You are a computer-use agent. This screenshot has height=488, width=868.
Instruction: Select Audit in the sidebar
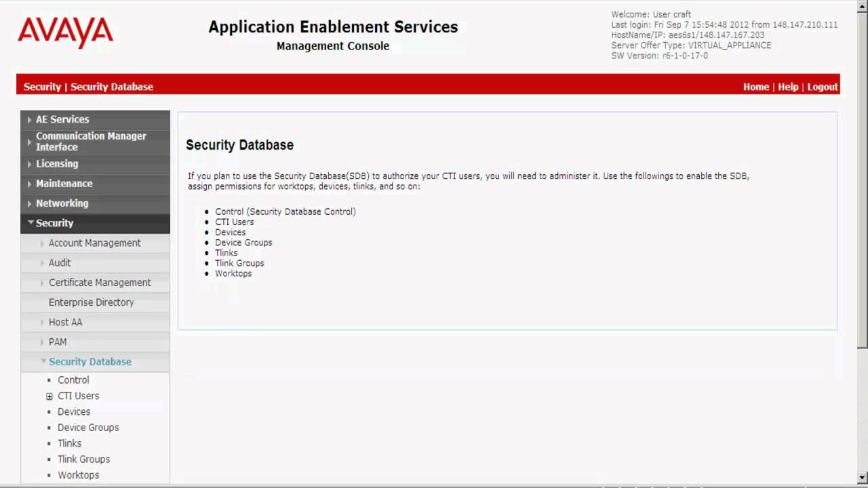(x=60, y=263)
